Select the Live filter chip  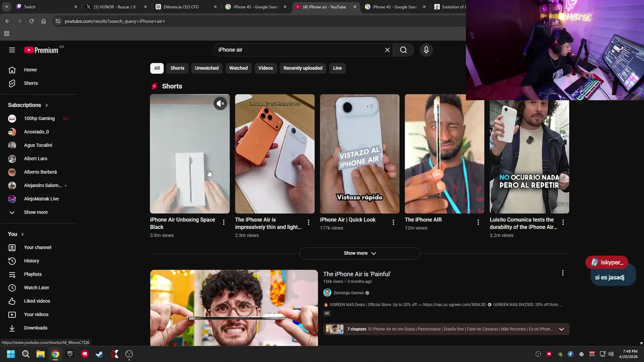(x=337, y=68)
